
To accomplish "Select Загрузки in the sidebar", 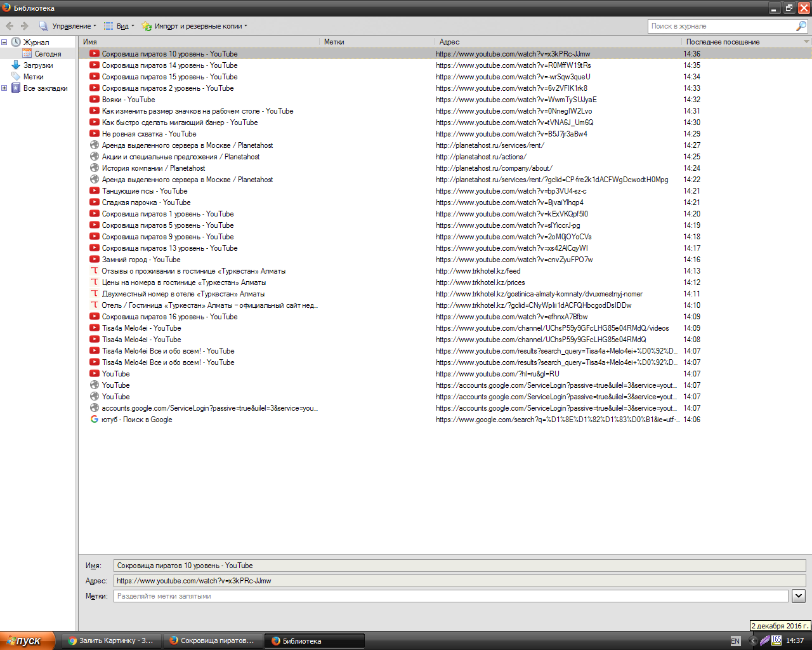I will (x=38, y=65).
